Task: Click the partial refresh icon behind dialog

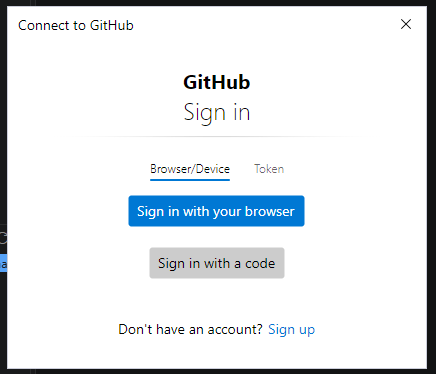Action: click(x=3, y=238)
